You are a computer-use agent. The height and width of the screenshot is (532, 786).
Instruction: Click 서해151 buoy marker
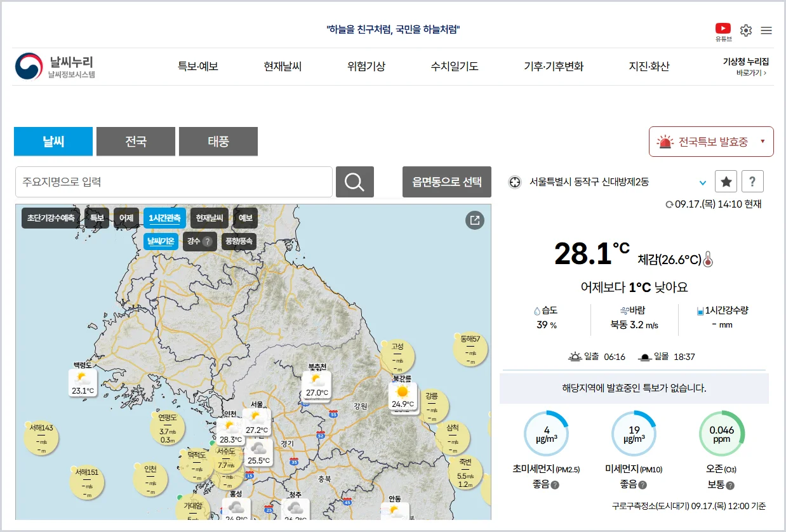pos(86,483)
